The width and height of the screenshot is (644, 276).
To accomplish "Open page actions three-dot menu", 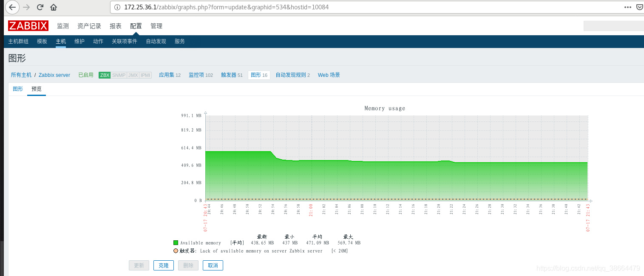I will pyautogui.click(x=627, y=7).
